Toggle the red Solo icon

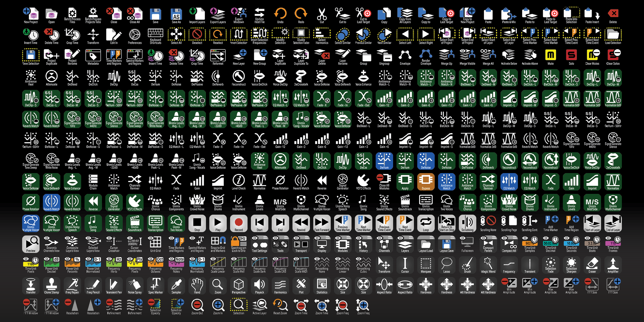tap(571, 57)
